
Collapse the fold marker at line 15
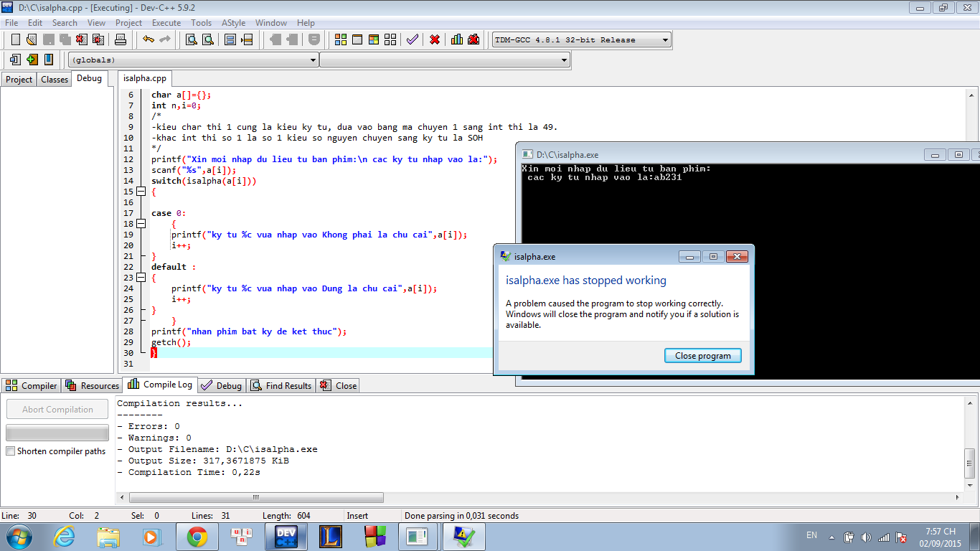coord(141,192)
